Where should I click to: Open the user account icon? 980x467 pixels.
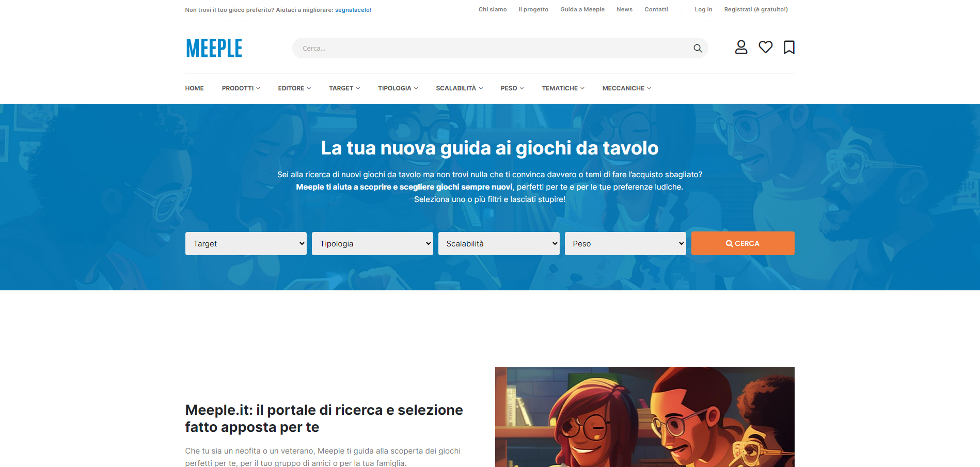point(741,47)
